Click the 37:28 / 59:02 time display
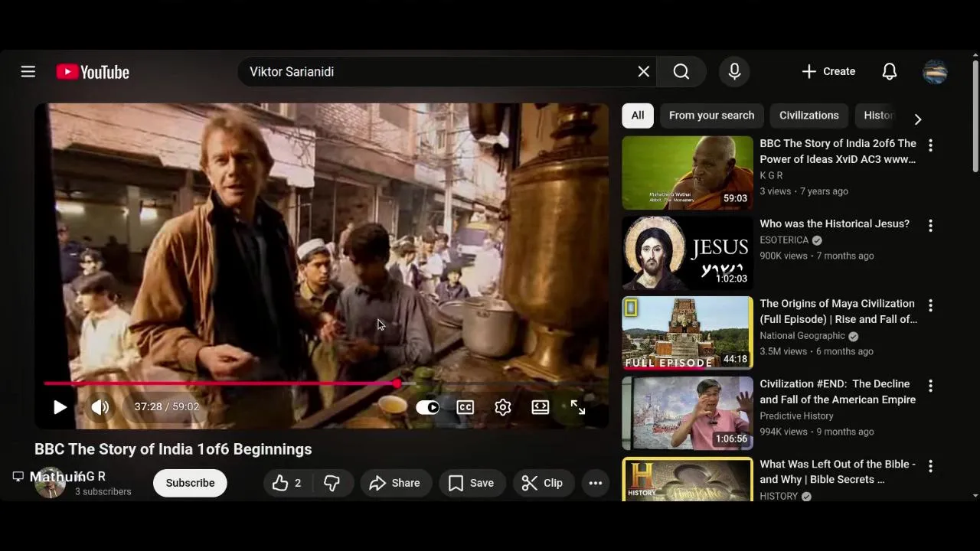The height and width of the screenshot is (551, 980). click(x=166, y=406)
